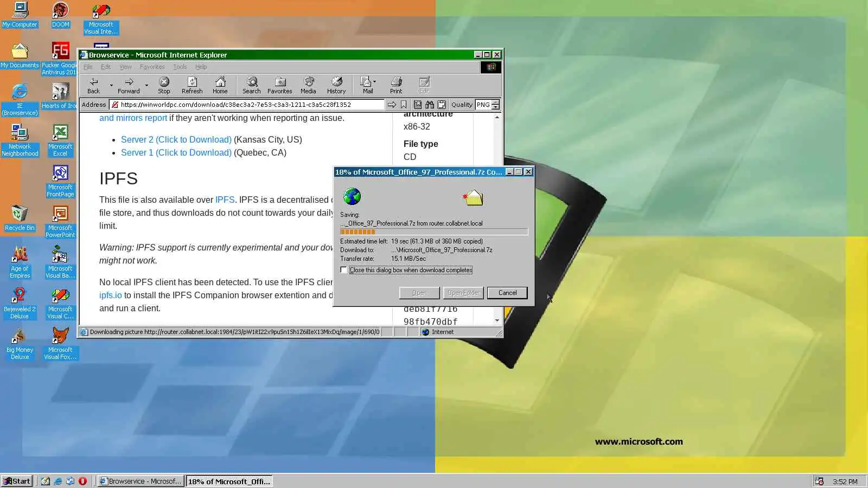Open the File menu
Viewport: 868px width, 488px height.
coord(88,67)
